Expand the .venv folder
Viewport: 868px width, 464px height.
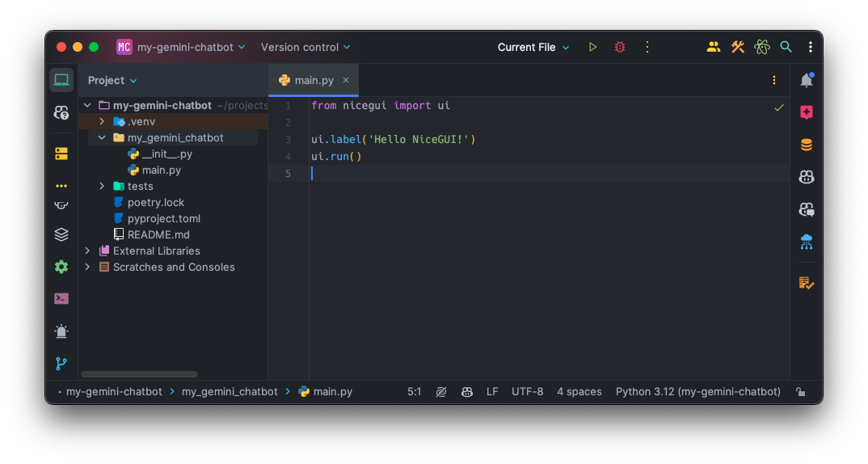click(102, 121)
